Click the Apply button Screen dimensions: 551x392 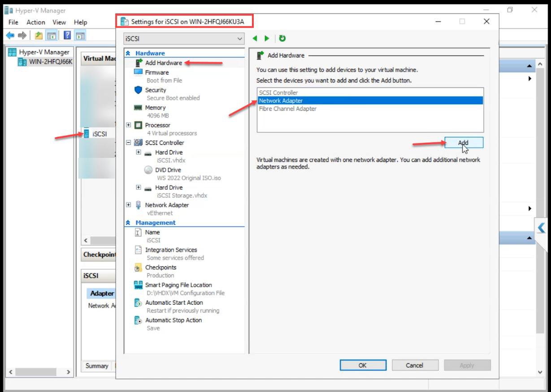click(467, 365)
